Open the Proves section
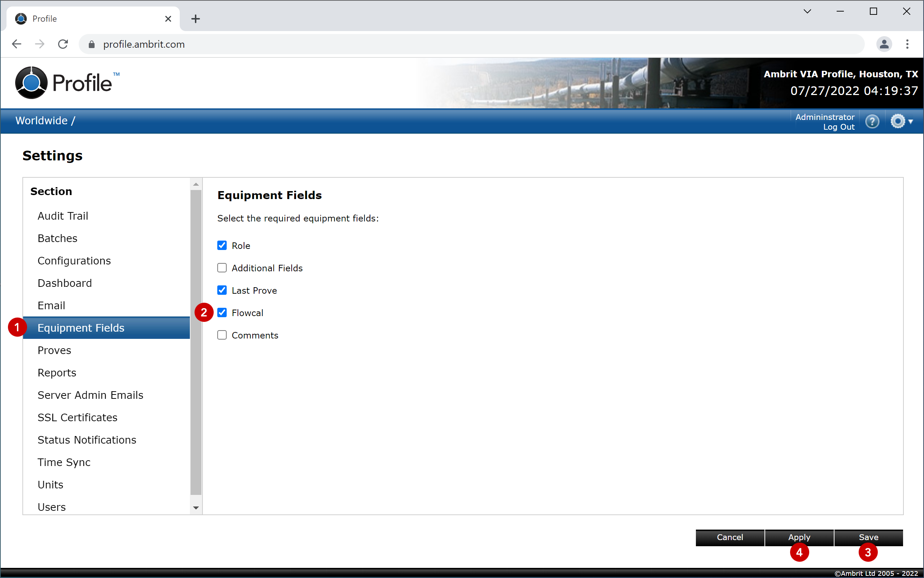Viewport: 924px width, 578px height. pyautogui.click(x=106, y=350)
